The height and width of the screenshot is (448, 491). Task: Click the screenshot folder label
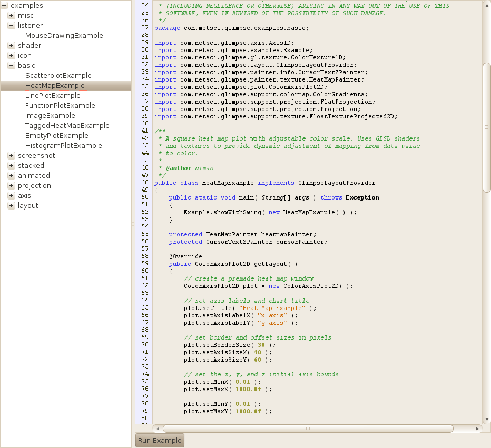tap(36, 156)
